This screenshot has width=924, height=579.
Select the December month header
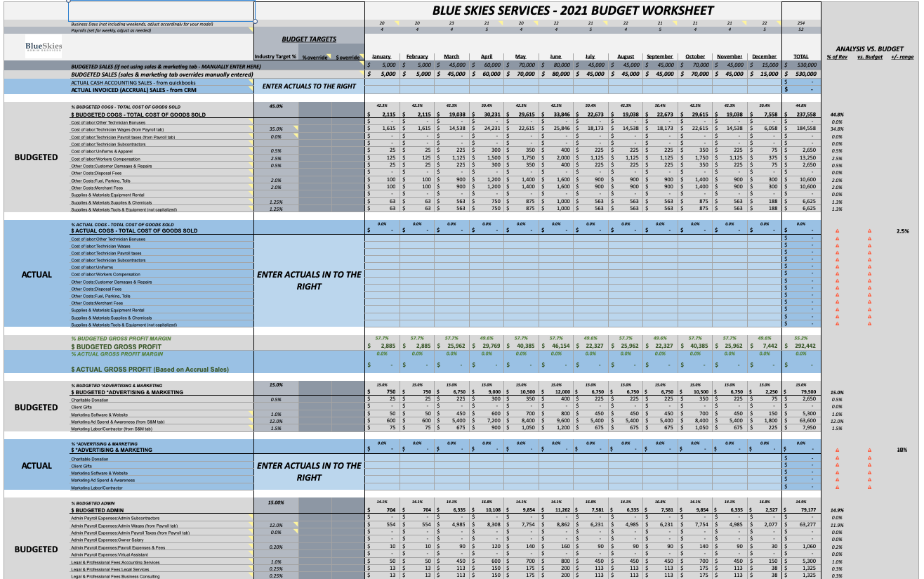pos(764,56)
